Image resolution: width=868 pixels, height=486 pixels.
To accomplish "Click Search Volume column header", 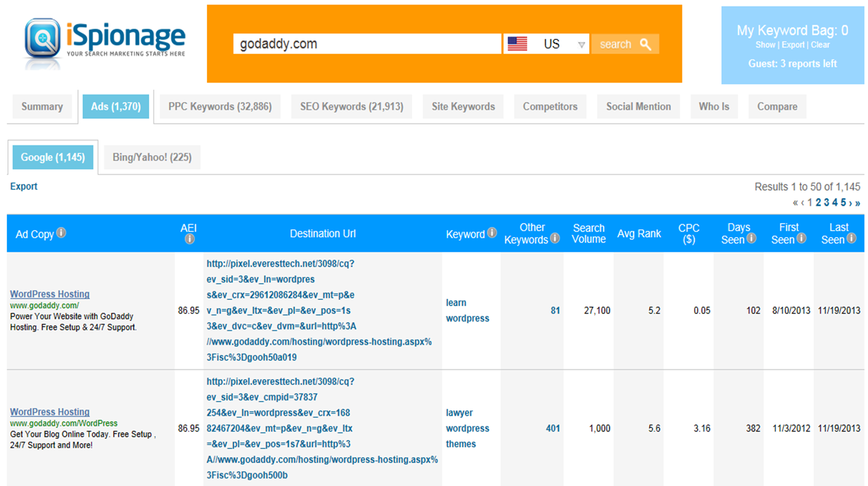I will pos(589,233).
